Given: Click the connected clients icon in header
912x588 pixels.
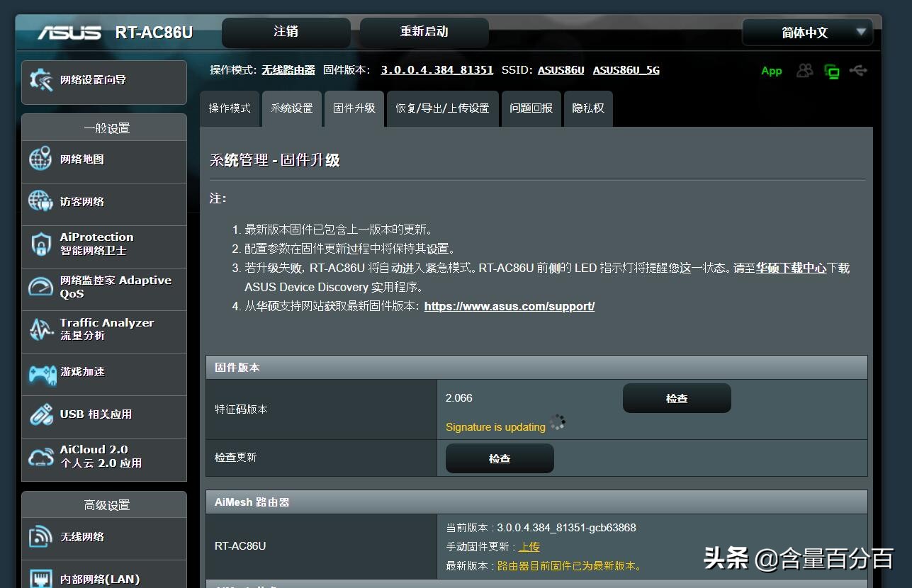Looking at the screenshot, I should (804, 71).
